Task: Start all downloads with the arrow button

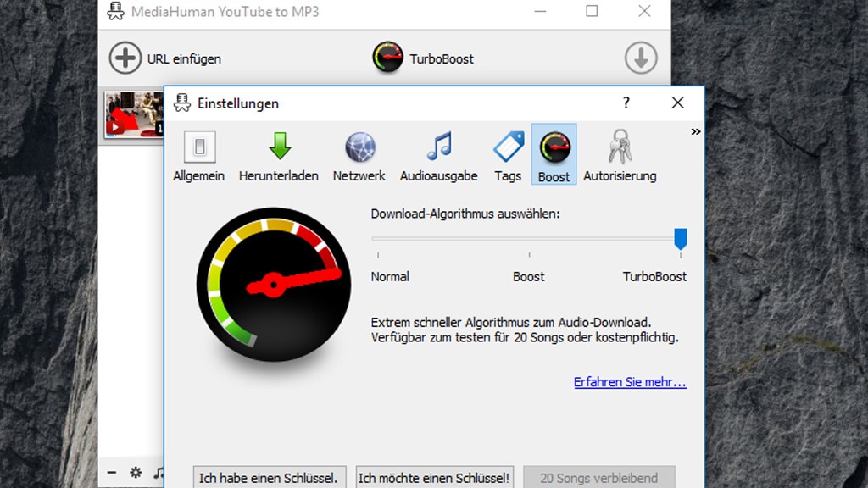Action: click(641, 58)
